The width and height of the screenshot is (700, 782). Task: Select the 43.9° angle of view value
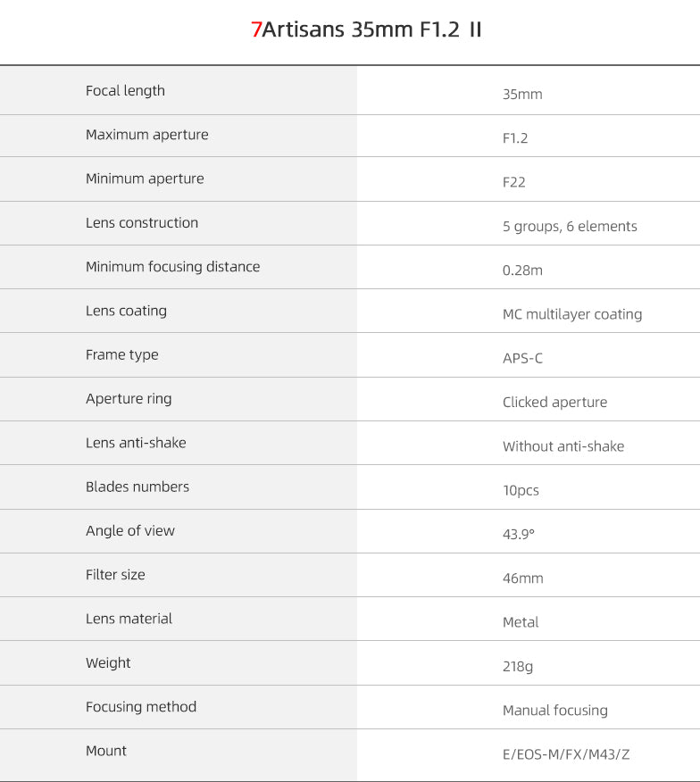519,535
